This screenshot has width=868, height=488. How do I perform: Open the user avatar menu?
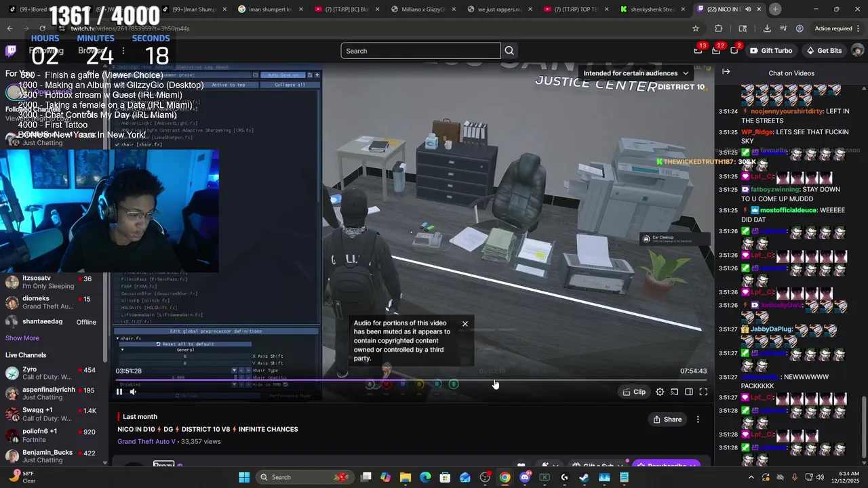[x=857, y=51]
